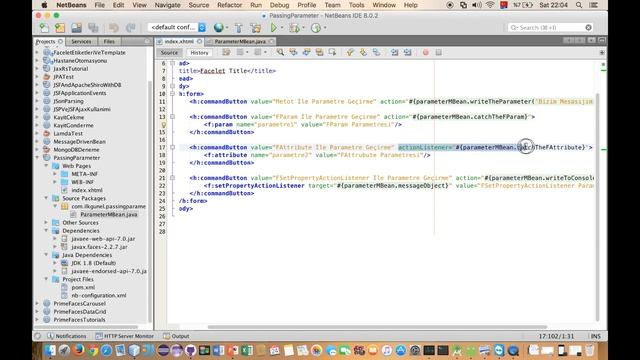Click the red Start Macro Recording icon
The height and width of the screenshot is (360, 640).
(x=425, y=52)
